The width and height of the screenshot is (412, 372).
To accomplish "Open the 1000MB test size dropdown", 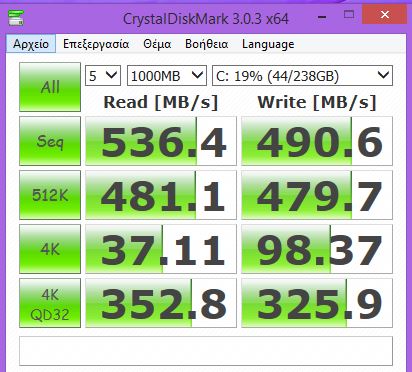I will (167, 76).
